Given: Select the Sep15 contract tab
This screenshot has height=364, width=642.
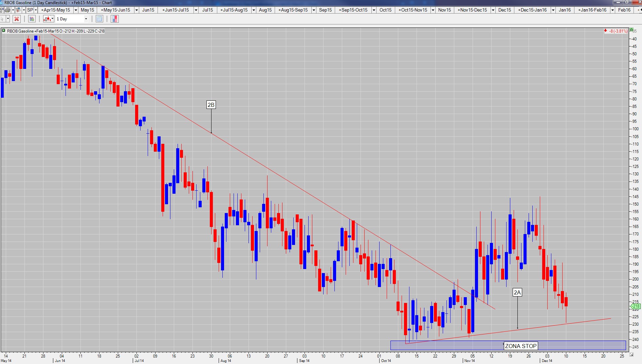Looking at the screenshot, I should (x=326, y=10).
